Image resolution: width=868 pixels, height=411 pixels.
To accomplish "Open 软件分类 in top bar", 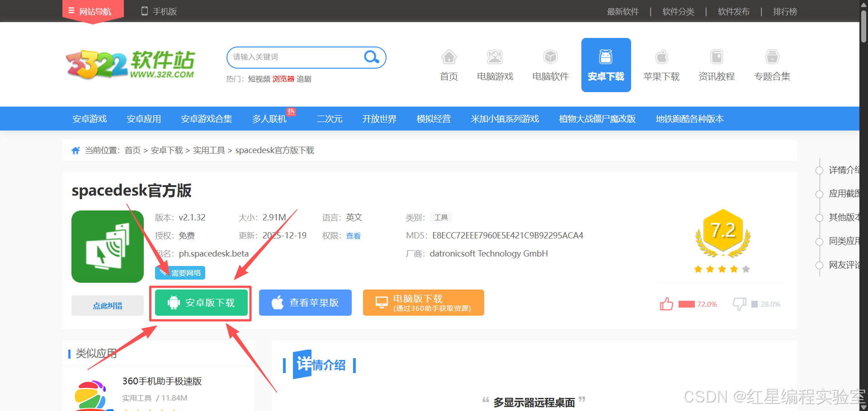I will (x=678, y=12).
